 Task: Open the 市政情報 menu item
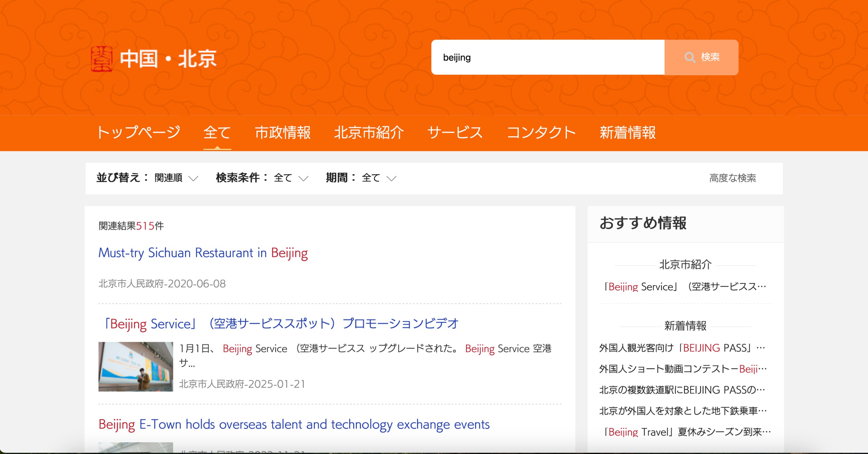pyautogui.click(x=283, y=133)
